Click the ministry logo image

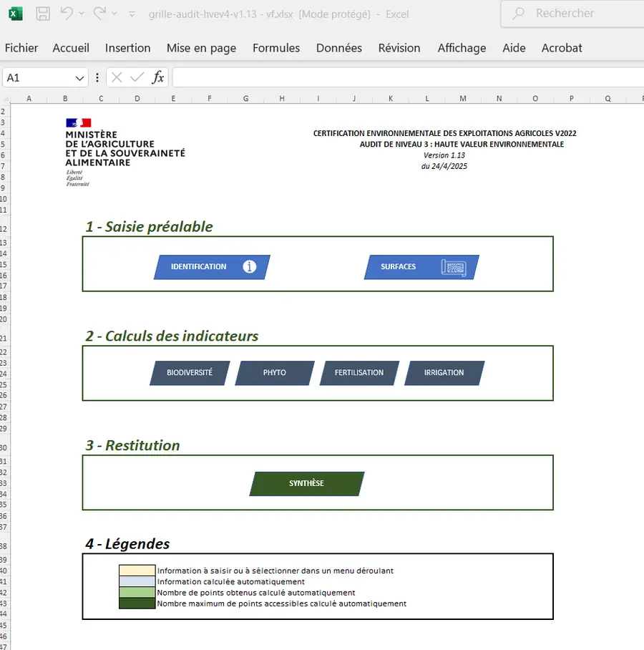(x=125, y=152)
